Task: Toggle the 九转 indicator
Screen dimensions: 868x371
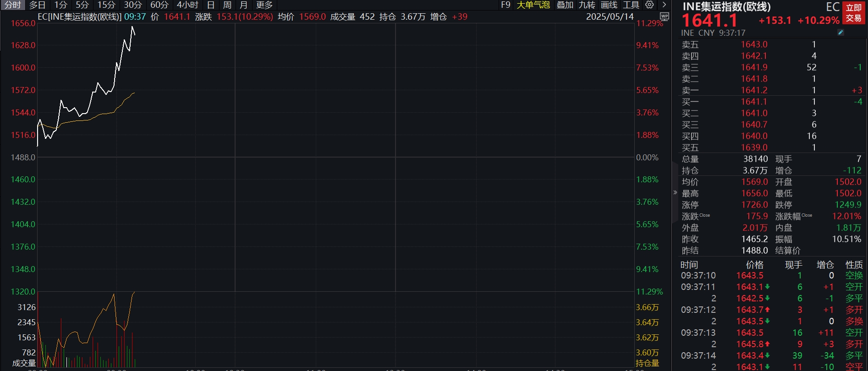Action: tap(587, 5)
